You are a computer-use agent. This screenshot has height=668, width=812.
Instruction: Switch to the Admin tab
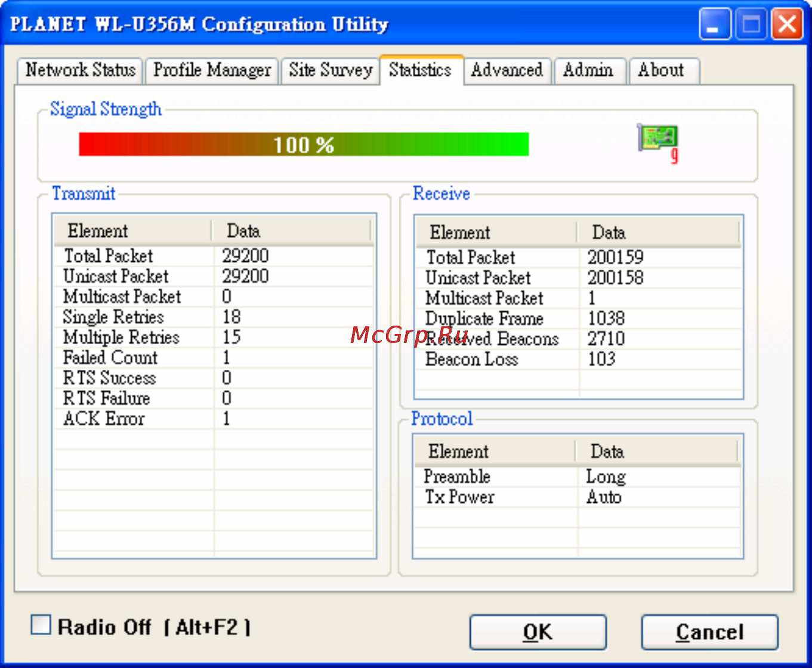pyautogui.click(x=589, y=70)
